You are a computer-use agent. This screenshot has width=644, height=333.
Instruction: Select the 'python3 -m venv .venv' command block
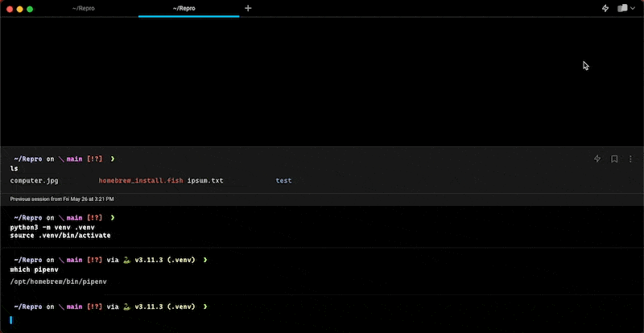[x=322, y=227]
